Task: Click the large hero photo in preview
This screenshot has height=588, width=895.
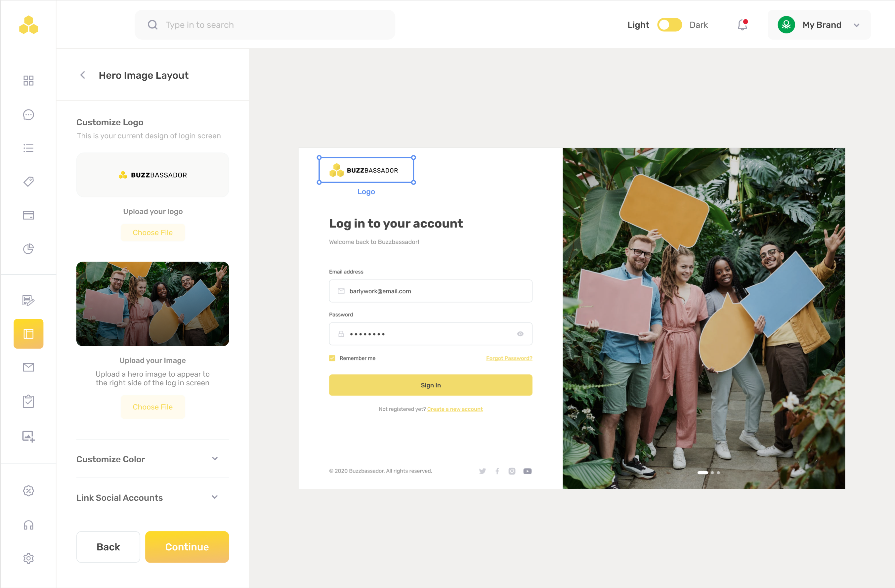Action: (703, 318)
